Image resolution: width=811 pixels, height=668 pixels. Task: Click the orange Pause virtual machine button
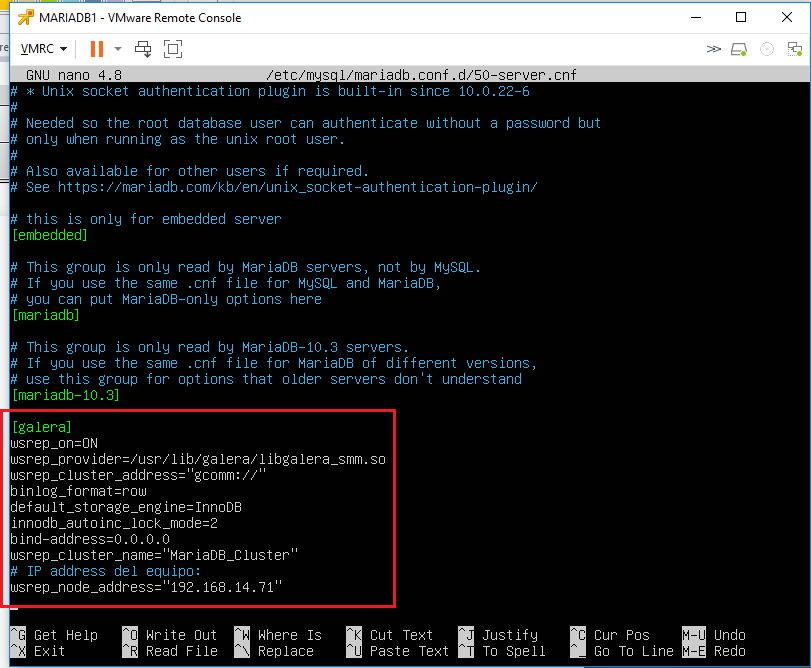97,49
